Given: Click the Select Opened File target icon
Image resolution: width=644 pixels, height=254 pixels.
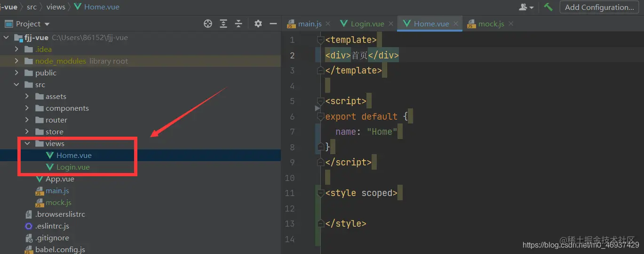Looking at the screenshot, I should point(208,24).
